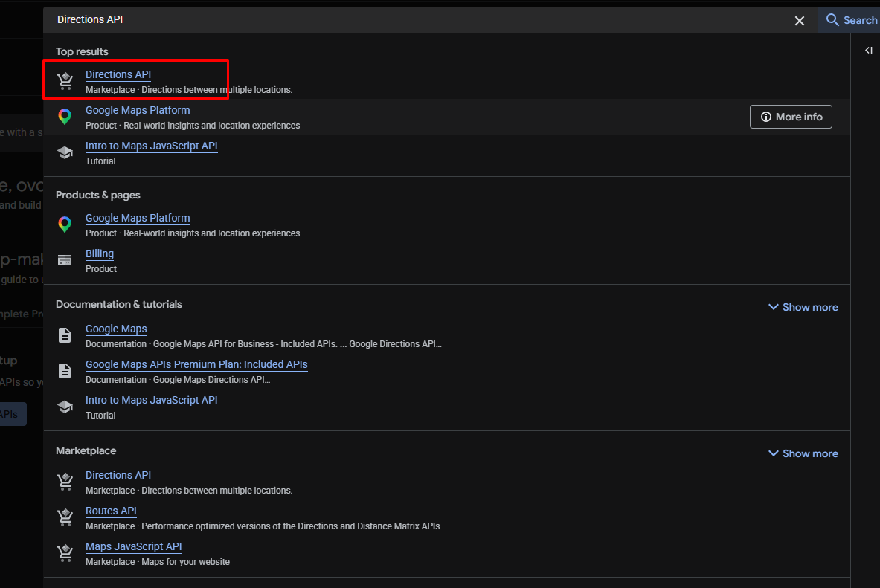Open the Google Maps documentation link

[116, 329]
